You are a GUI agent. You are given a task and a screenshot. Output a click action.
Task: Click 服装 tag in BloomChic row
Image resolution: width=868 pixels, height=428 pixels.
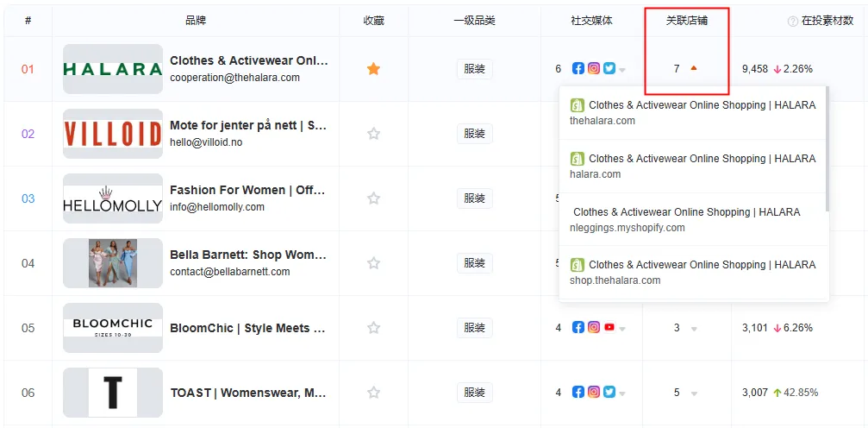coord(474,328)
